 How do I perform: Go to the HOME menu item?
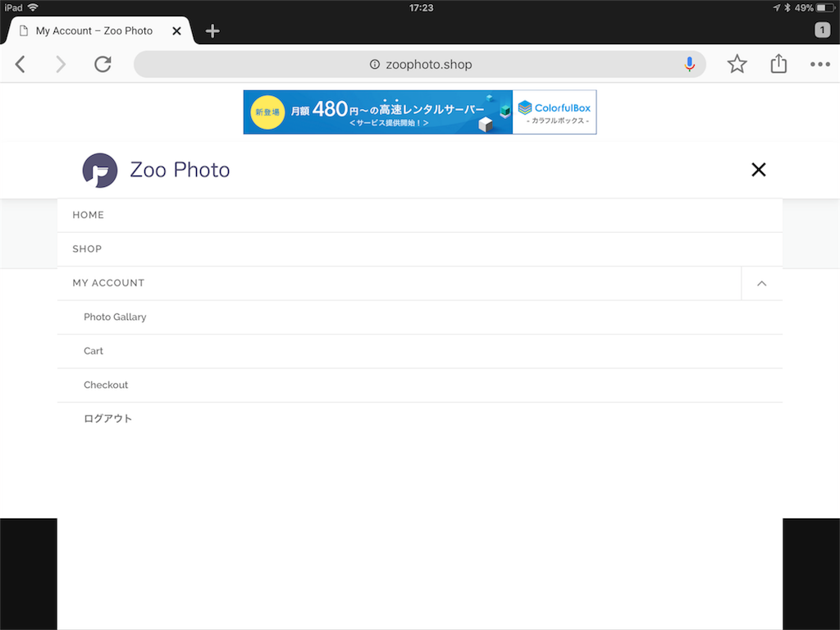click(419, 215)
